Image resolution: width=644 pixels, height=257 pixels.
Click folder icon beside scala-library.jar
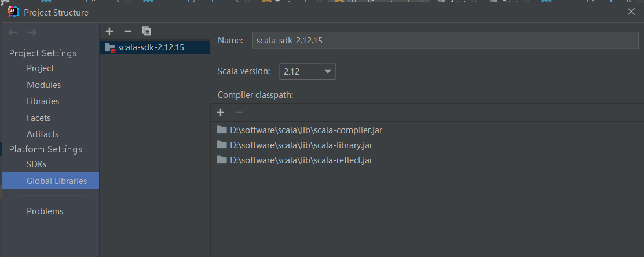click(x=222, y=145)
